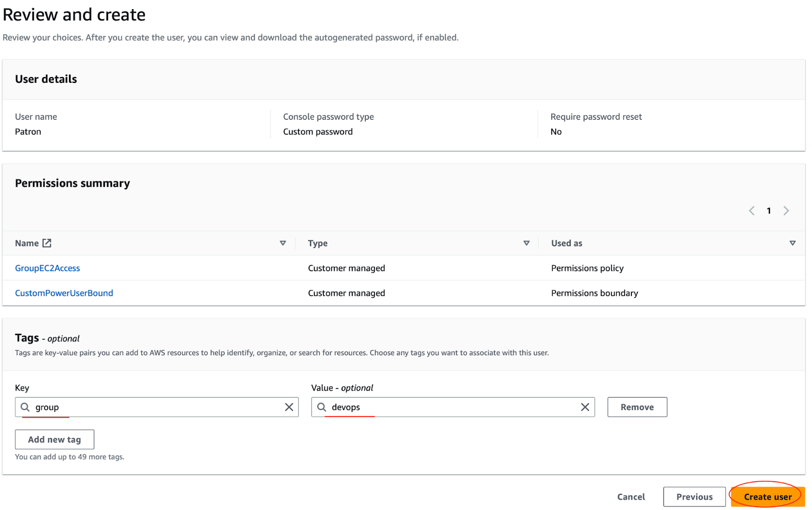
Task: Click the orange Create user button
Action: tap(767, 497)
